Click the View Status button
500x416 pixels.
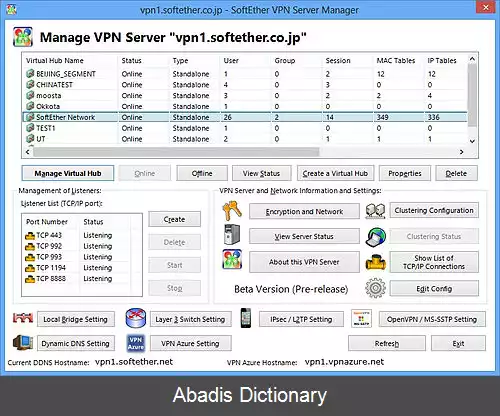pyautogui.click(x=261, y=173)
